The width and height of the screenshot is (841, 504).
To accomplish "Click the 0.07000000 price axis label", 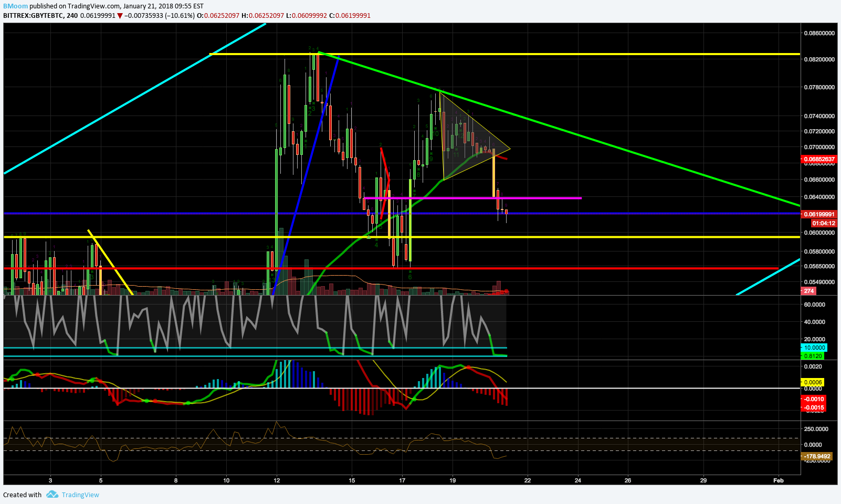I will click(819, 147).
